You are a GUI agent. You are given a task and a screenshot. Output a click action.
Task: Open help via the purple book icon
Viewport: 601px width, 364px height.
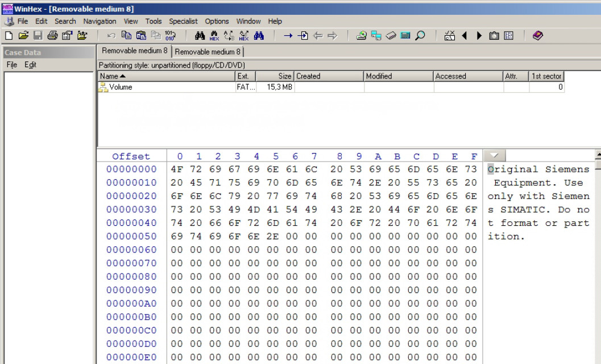[538, 36]
